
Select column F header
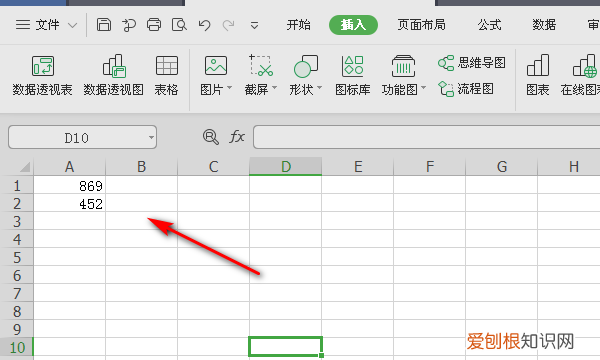coord(430,167)
